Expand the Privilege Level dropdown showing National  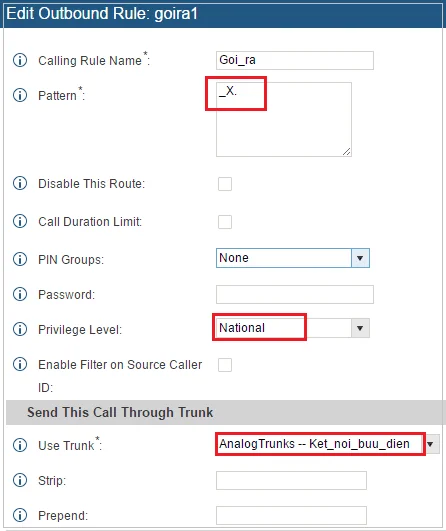point(293,328)
